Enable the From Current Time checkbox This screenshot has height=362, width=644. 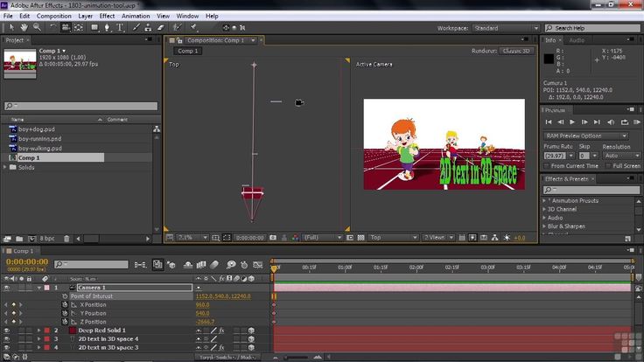547,166
